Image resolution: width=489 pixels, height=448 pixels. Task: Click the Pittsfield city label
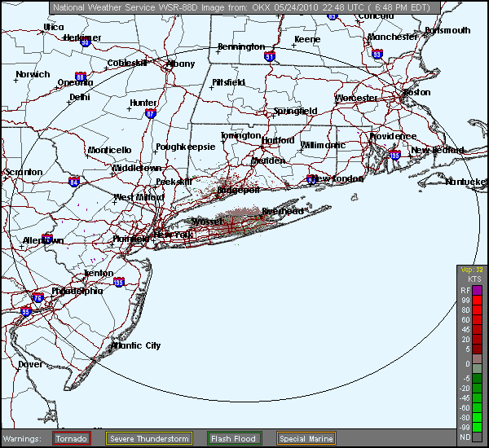click(x=228, y=82)
